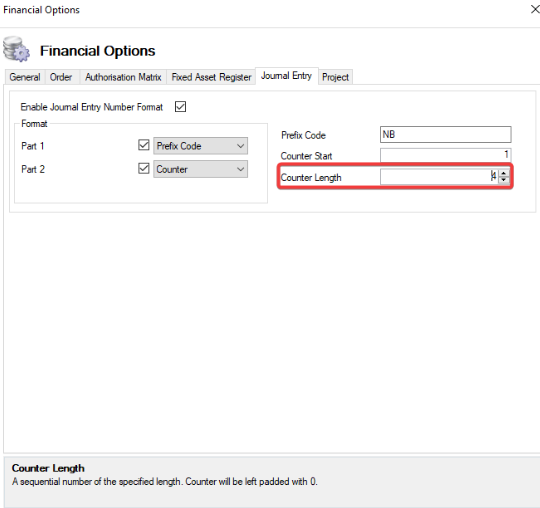The height and width of the screenshot is (508, 540).
Task: Decrease Counter Length with down arrow
Action: click(x=504, y=179)
